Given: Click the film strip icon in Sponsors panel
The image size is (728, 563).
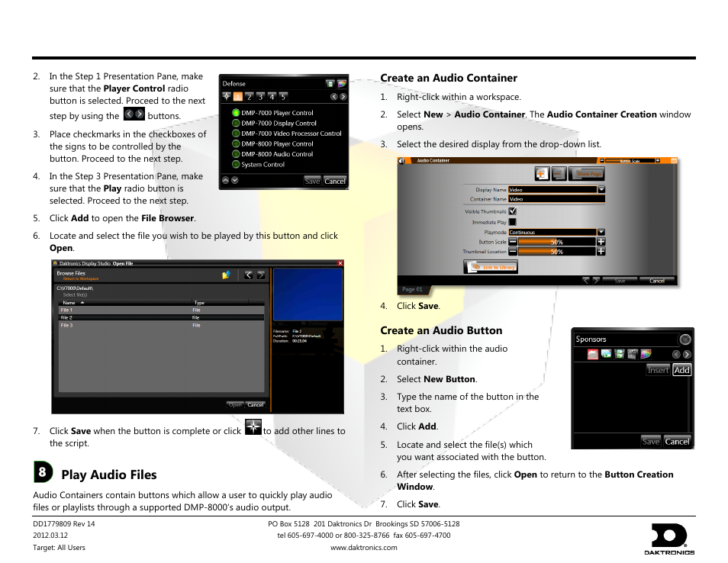Looking at the screenshot, I should tap(619, 355).
